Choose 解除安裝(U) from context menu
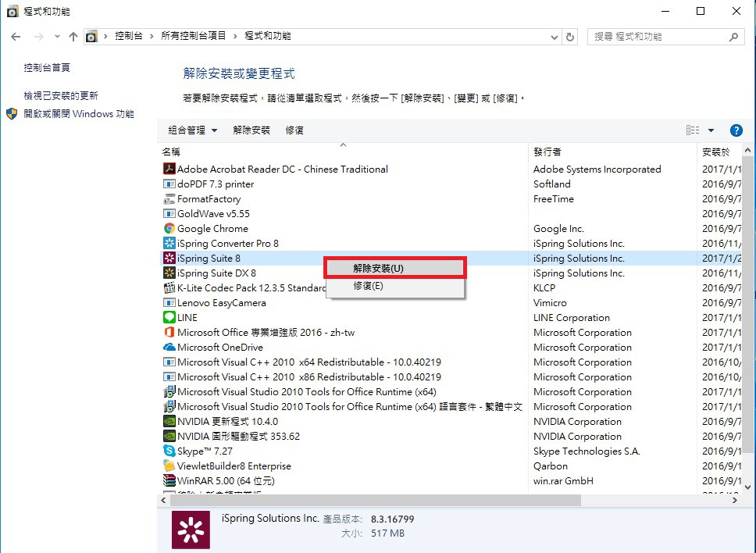The width and height of the screenshot is (756, 553). coord(394,268)
